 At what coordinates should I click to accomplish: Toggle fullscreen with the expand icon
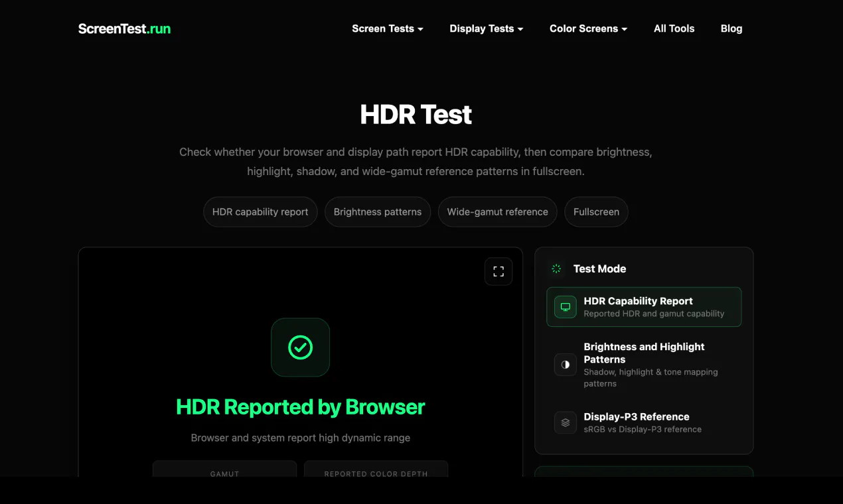tap(498, 271)
